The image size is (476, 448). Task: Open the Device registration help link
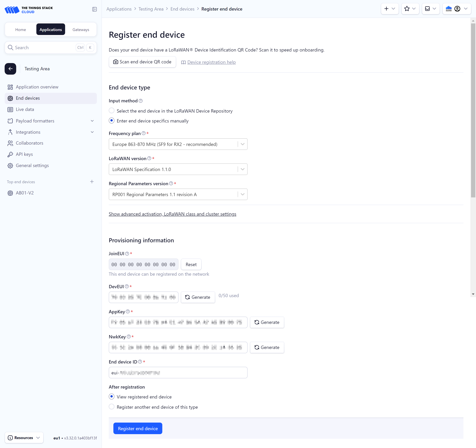point(211,62)
